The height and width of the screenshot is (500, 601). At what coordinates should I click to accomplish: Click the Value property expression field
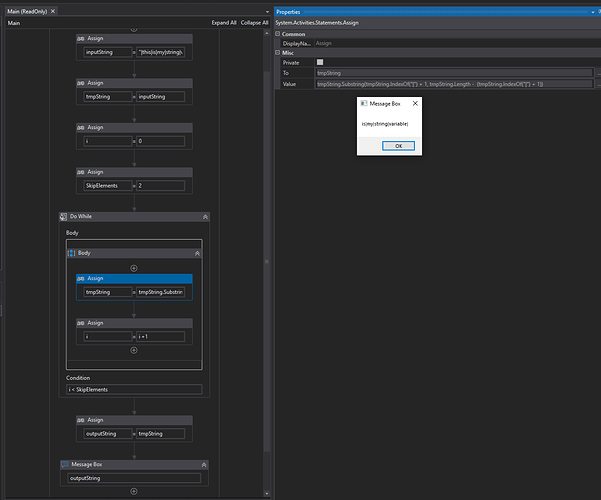coord(454,84)
